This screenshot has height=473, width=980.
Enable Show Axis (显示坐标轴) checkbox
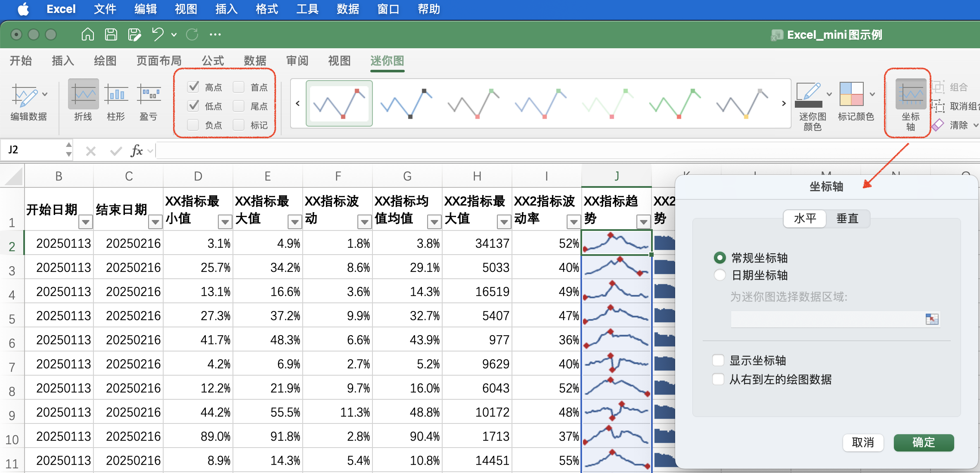coord(718,360)
